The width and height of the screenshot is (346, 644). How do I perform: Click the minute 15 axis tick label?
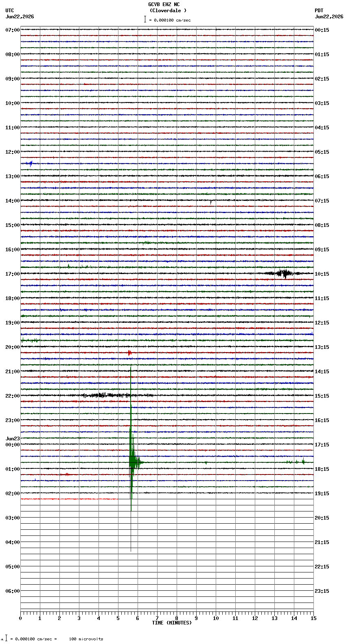pyautogui.click(x=313, y=618)
